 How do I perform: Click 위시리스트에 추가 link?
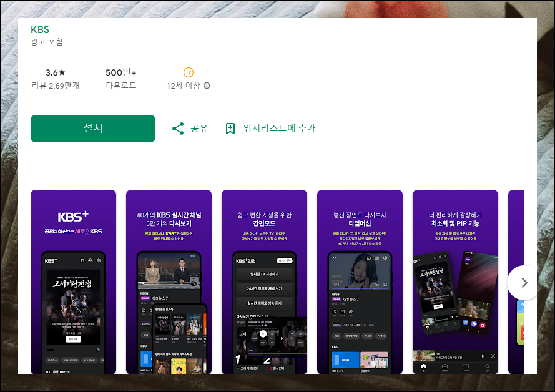pos(279,128)
